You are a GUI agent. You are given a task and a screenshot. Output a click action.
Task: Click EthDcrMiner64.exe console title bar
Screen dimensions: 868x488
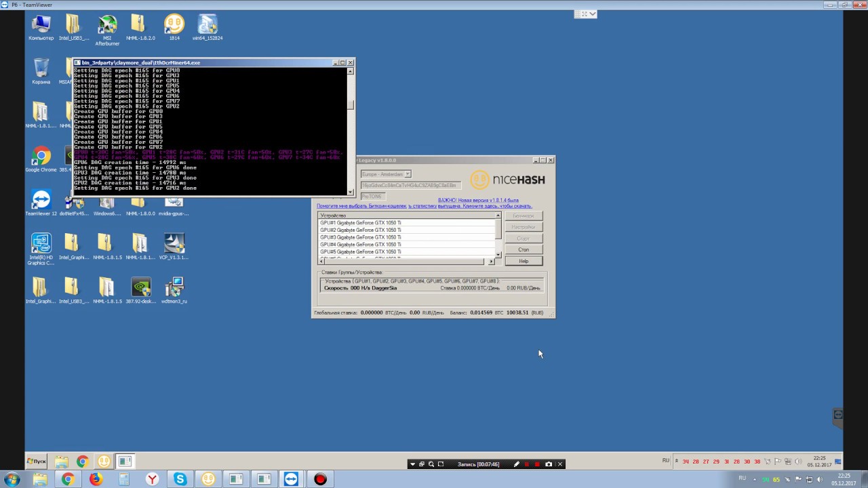(203, 62)
